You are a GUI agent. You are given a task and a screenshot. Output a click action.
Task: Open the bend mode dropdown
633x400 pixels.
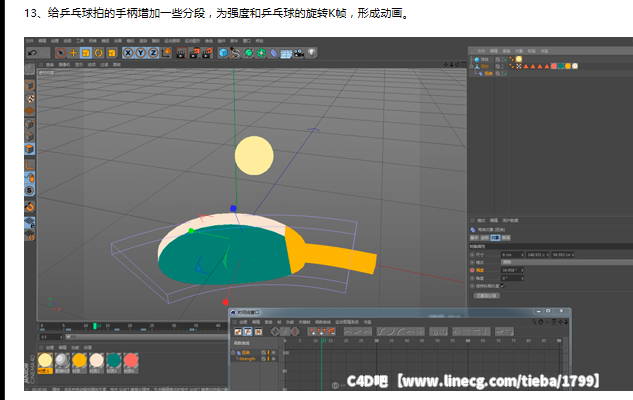click(x=567, y=263)
